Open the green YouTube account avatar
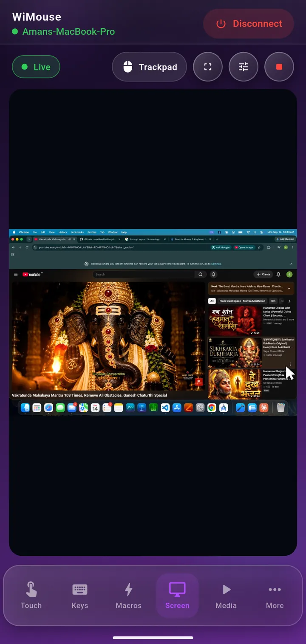306x644 pixels. coord(289,275)
